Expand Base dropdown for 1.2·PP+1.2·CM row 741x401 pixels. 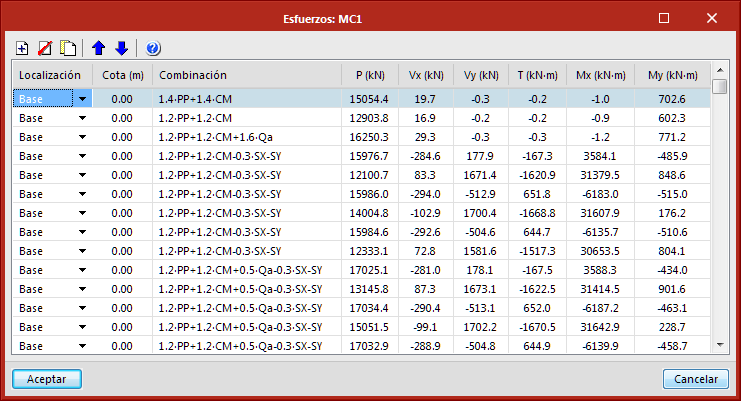(81, 118)
